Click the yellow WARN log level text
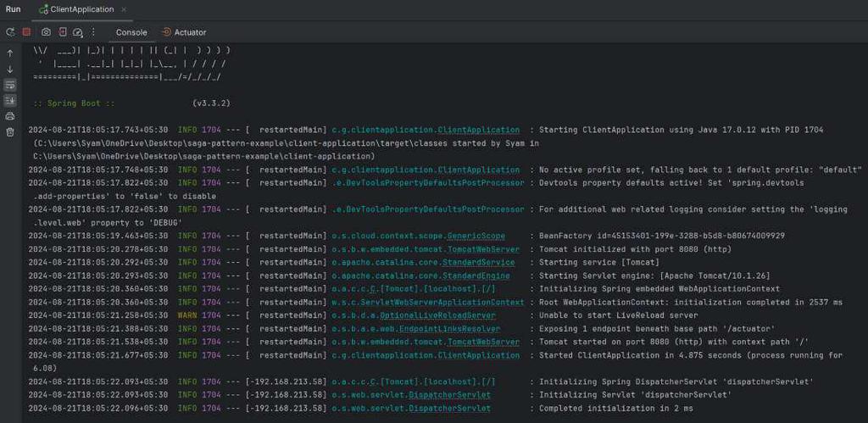 (x=187, y=315)
